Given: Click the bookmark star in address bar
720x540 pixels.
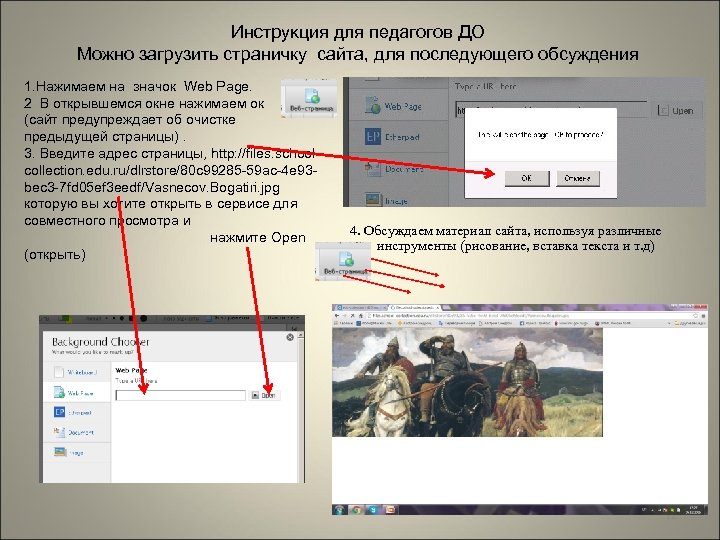Looking at the screenshot, I should [695, 316].
